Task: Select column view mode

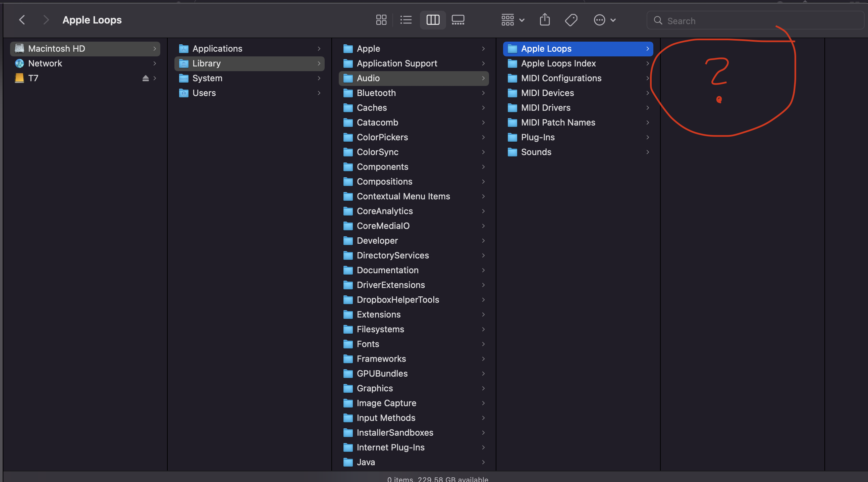Action: coord(433,20)
